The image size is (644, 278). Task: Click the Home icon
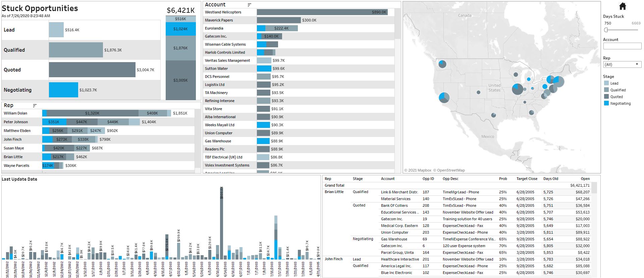pos(623,6)
